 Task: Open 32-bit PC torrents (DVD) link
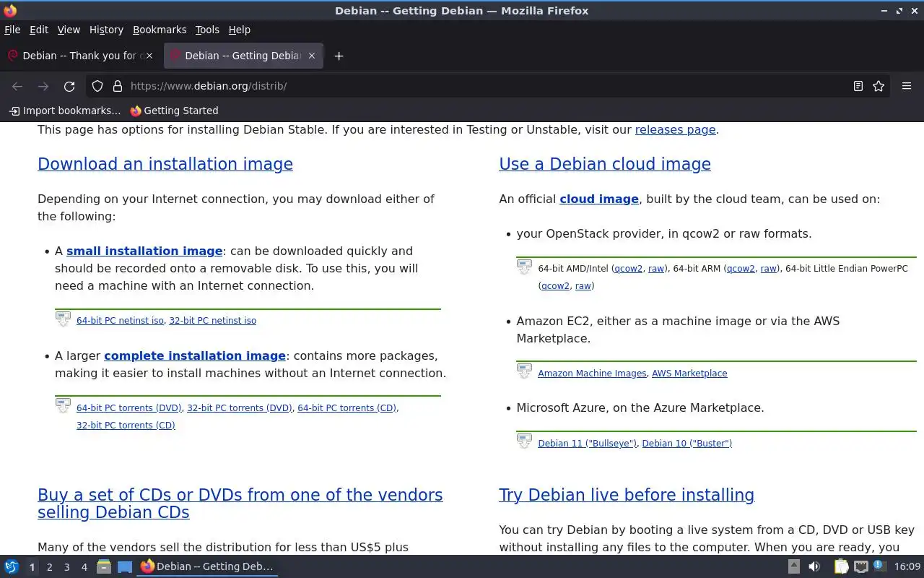click(x=240, y=407)
